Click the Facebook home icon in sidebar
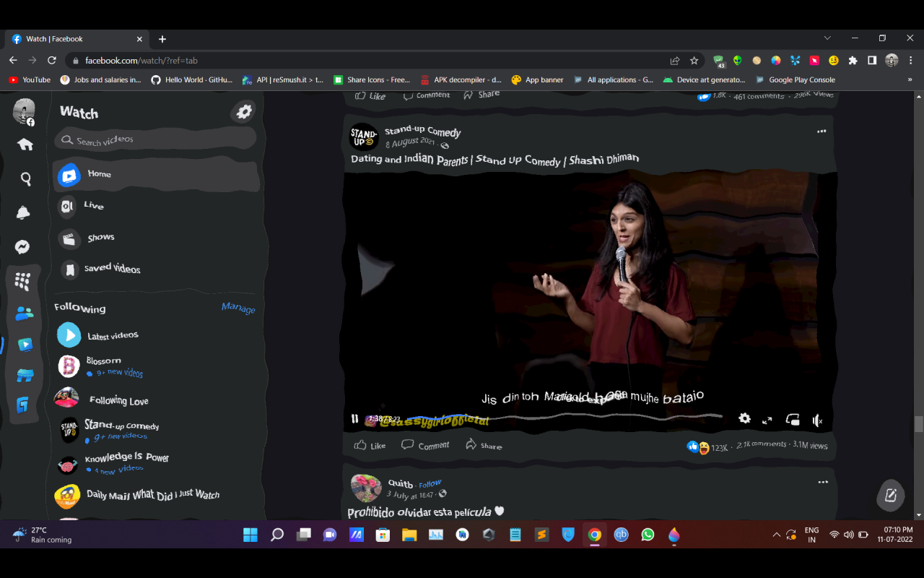This screenshot has width=924, height=578. (25, 144)
